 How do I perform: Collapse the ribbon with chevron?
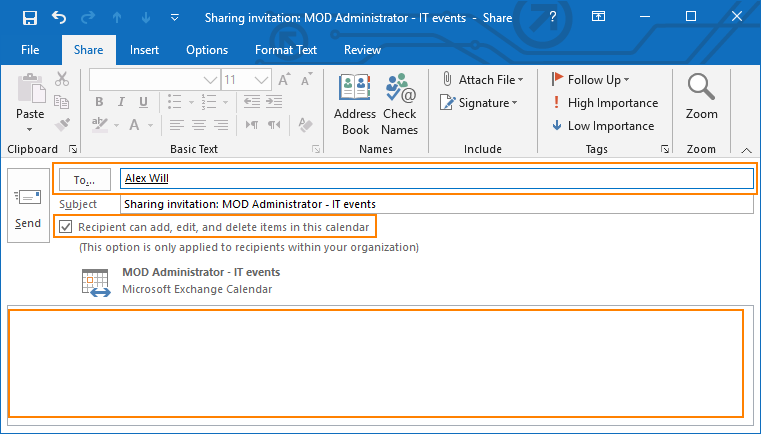pos(746,150)
